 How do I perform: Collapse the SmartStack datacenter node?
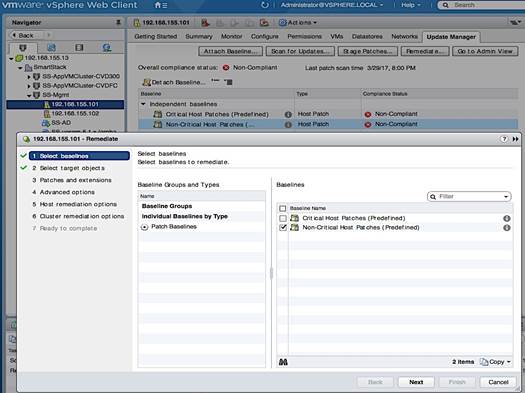(x=20, y=68)
